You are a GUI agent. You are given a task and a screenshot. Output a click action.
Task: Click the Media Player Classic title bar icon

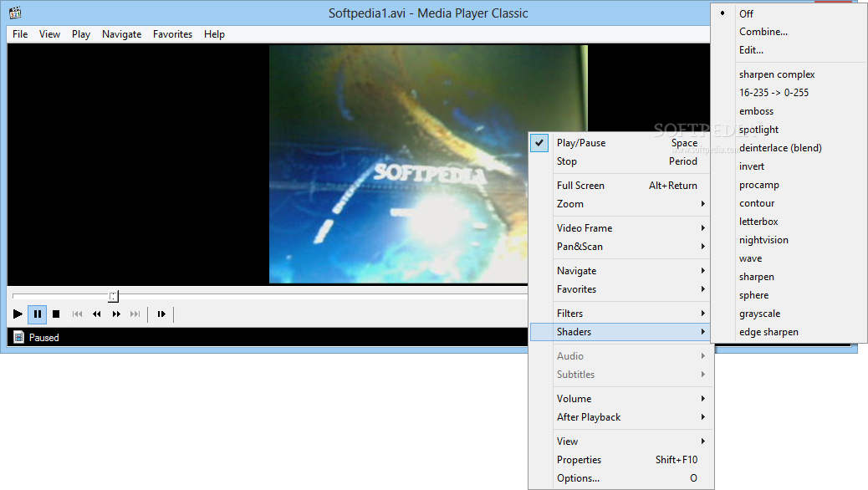15,13
